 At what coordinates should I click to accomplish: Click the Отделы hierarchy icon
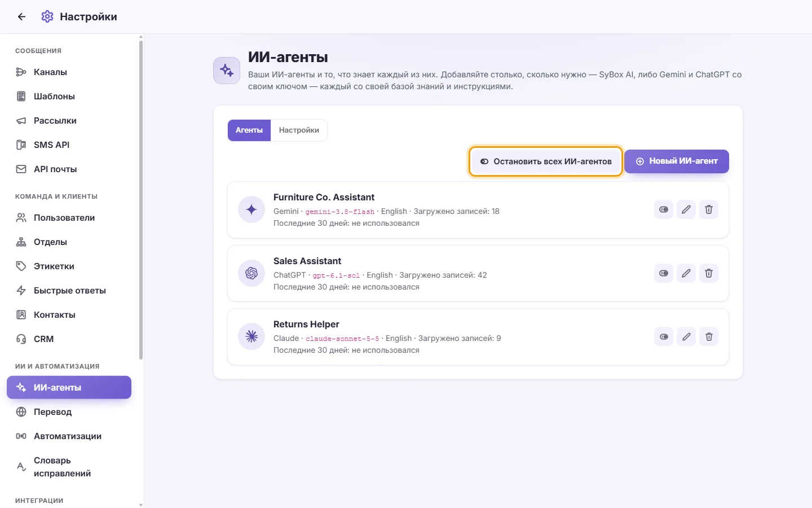coord(21,242)
